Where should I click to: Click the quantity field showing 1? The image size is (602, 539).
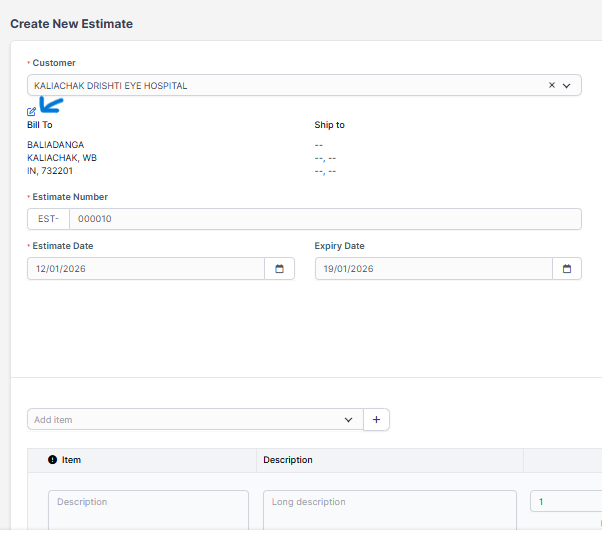coord(564,501)
